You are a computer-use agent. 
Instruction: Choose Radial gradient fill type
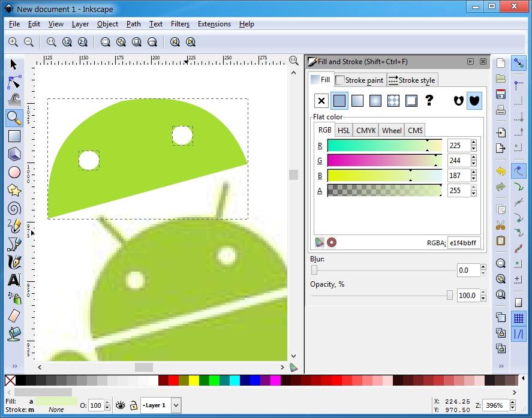[375, 101]
